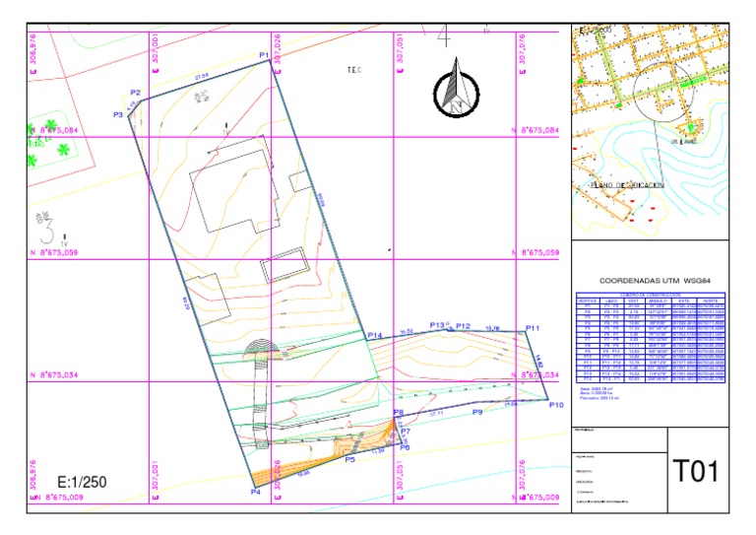Click the circle marker in location map
The height and width of the screenshot is (535, 756).
663,91
